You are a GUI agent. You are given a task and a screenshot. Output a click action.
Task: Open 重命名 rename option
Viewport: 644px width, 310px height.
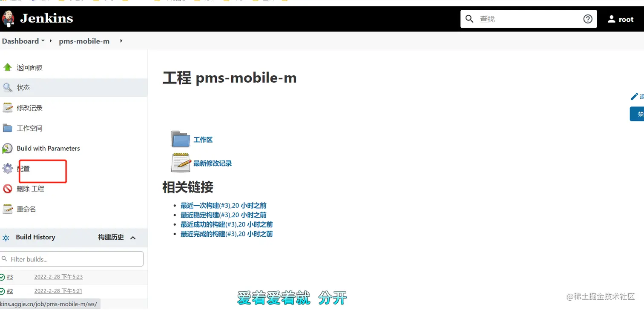tap(26, 209)
